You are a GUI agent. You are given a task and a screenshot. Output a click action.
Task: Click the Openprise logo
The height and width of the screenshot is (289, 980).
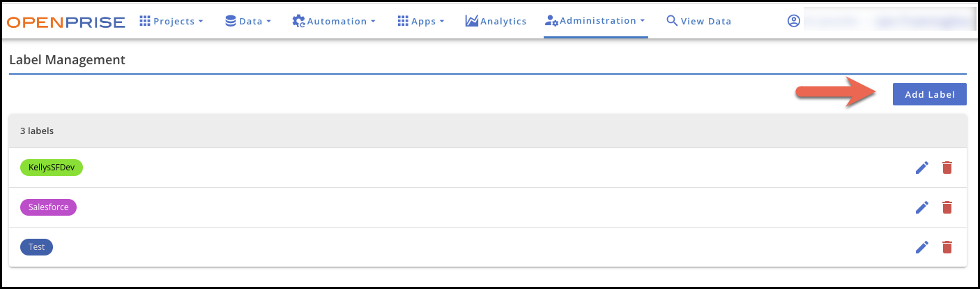point(66,22)
